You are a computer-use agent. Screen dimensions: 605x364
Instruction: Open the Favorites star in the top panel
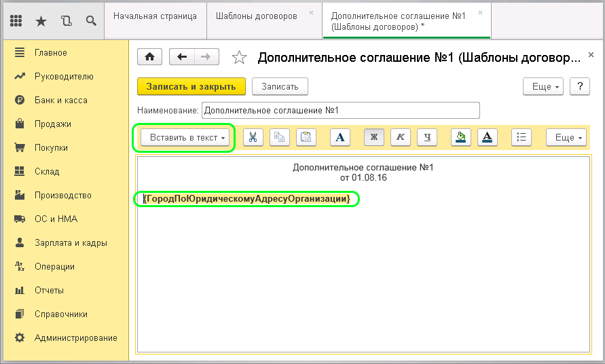coord(41,21)
